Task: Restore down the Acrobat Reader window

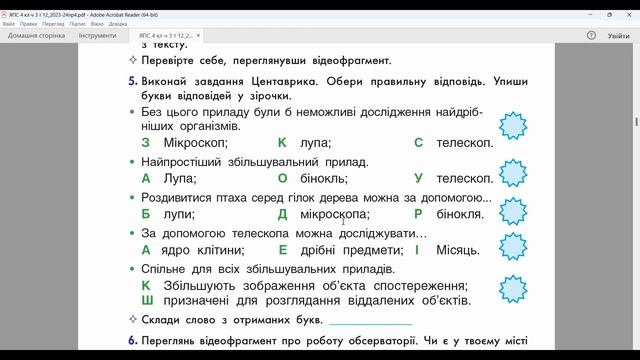Action: [x=609, y=15]
